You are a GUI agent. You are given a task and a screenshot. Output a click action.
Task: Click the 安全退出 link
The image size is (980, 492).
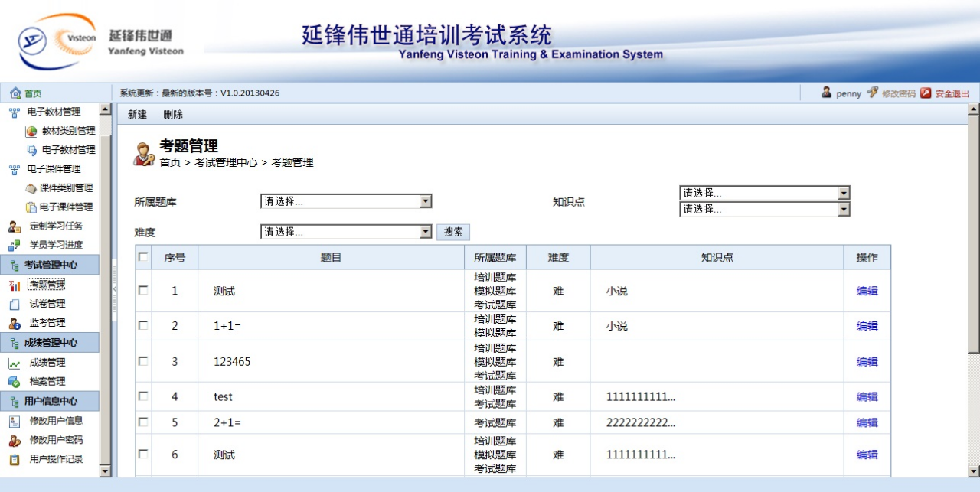pyautogui.click(x=952, y=93)
